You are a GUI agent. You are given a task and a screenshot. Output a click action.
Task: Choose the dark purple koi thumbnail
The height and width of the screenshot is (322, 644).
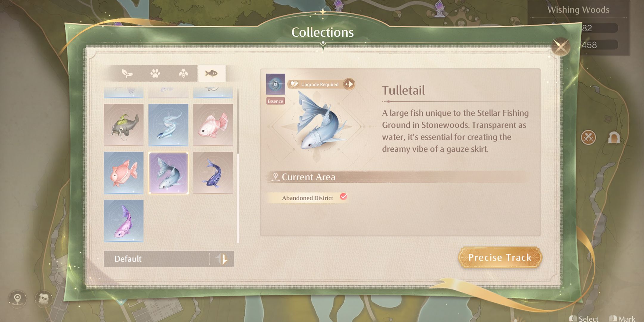pos(213,173)
